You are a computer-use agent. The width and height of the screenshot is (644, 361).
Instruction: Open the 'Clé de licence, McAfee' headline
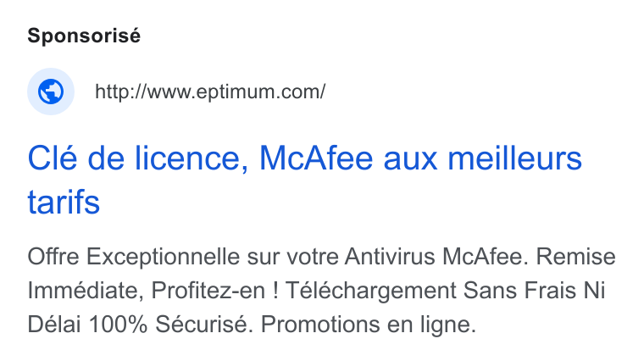click(x=305, y=180)
